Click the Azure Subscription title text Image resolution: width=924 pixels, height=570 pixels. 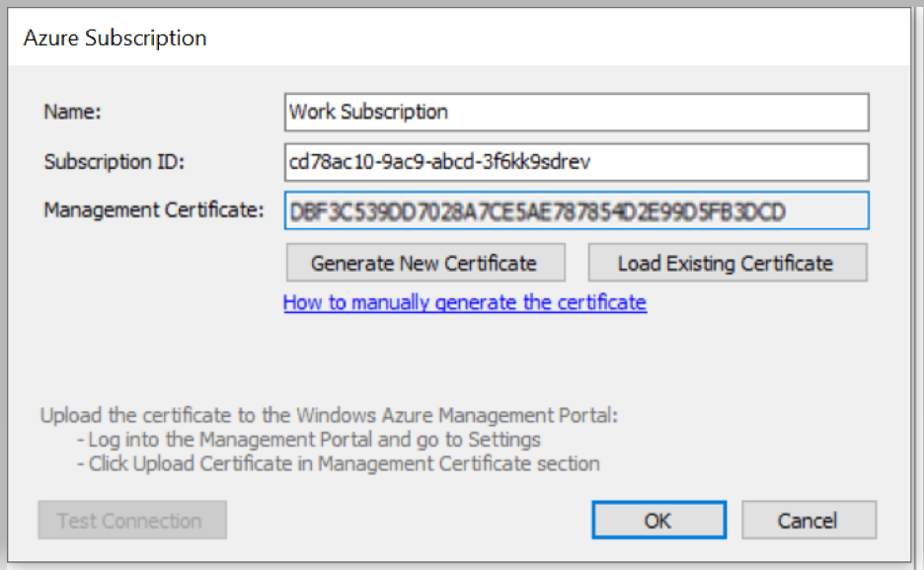(x=115, y=39)
